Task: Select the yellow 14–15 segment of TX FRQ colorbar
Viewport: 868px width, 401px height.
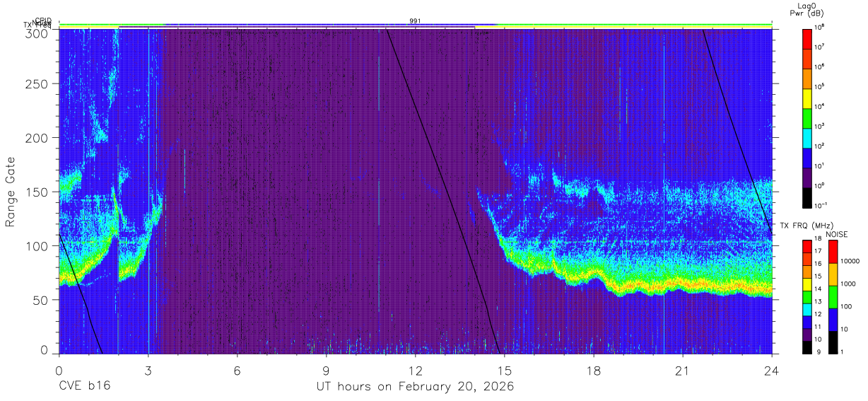Action: coord(807,284)
